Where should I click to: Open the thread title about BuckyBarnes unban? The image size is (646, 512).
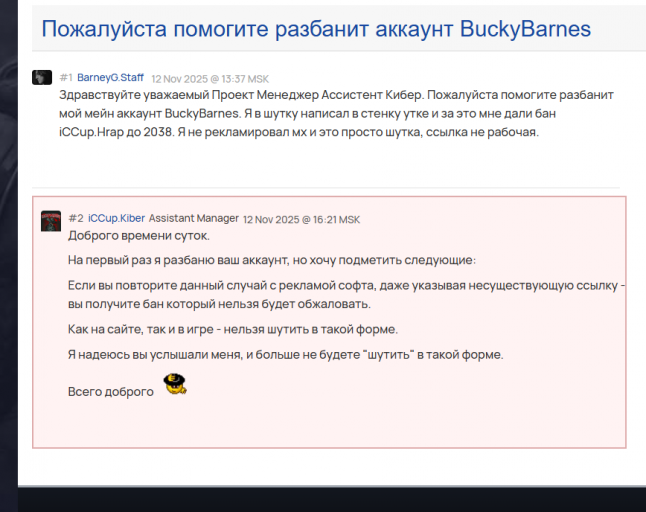coord(316,29)
